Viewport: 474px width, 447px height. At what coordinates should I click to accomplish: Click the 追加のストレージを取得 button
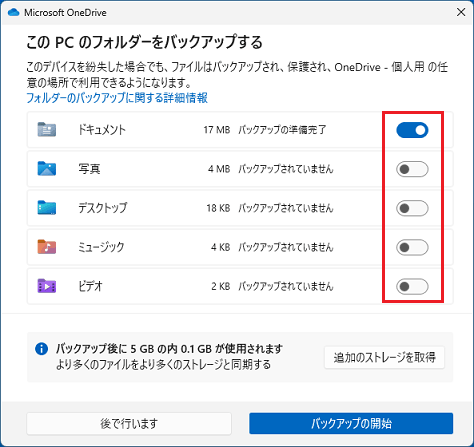(384, 357)
